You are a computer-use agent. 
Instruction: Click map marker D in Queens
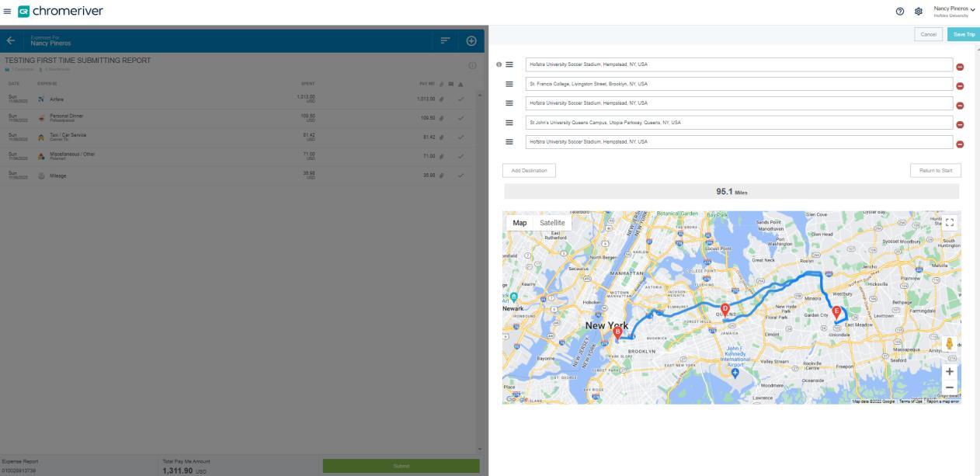click(725, 309)
